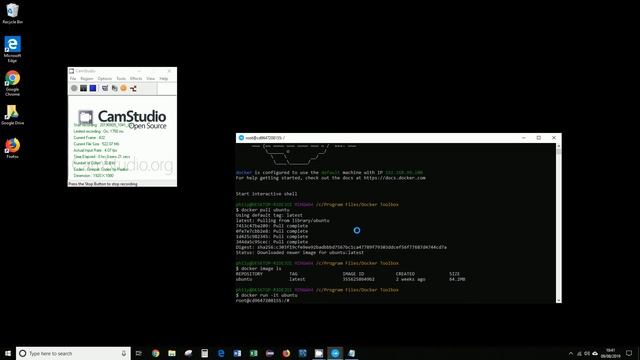Click the terminal scrollbar down arrow
Viewport: 640px width, 360px height.
(558, 300)
